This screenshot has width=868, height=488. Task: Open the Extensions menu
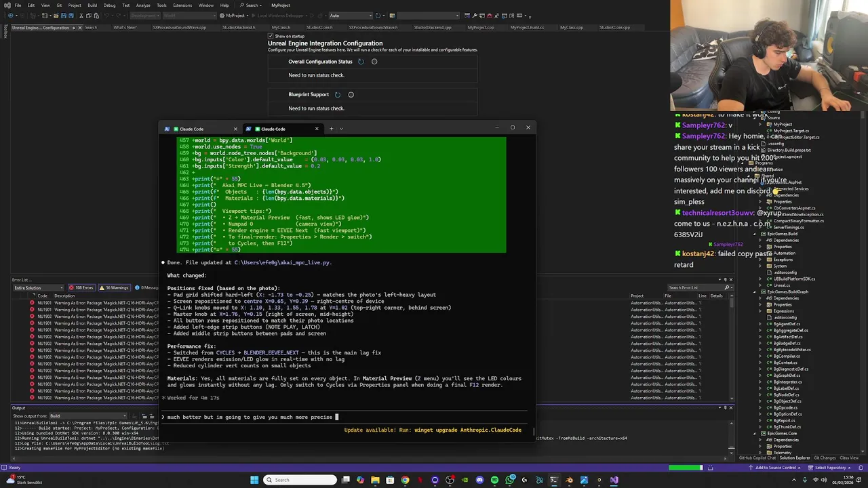point(182,5)
